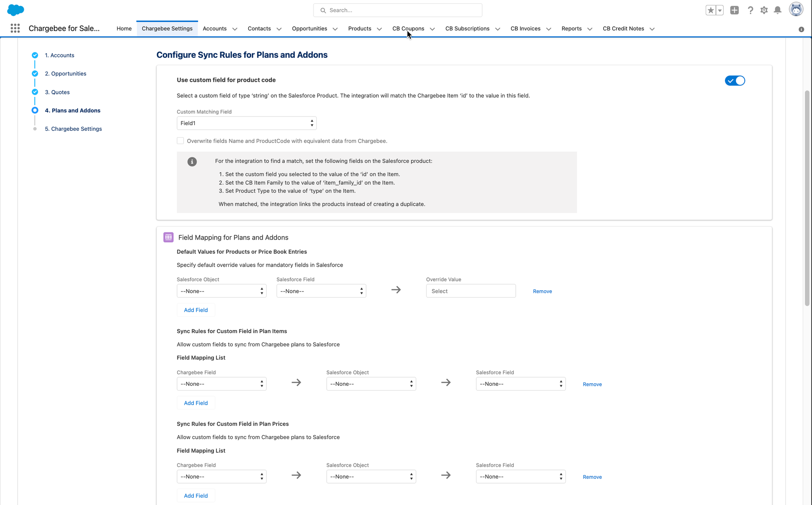Open the Help question mark icon
This screenshot has height=505, width=812.
coord(750,10)
